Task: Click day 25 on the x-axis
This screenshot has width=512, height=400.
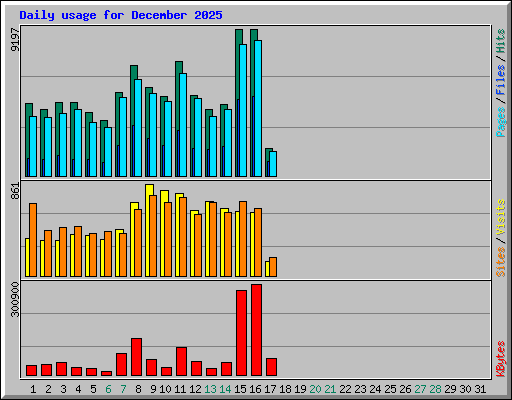Action: pos(390,389)
